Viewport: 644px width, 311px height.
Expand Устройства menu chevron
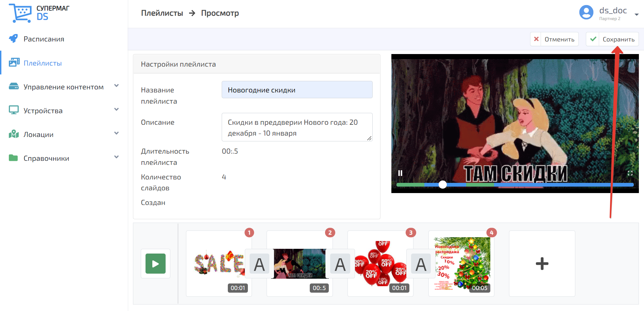(x=116, y=109)
